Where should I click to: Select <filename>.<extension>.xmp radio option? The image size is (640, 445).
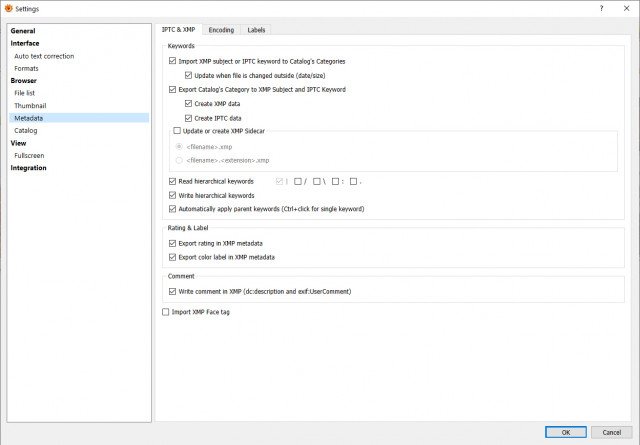[x=179, y=160]
